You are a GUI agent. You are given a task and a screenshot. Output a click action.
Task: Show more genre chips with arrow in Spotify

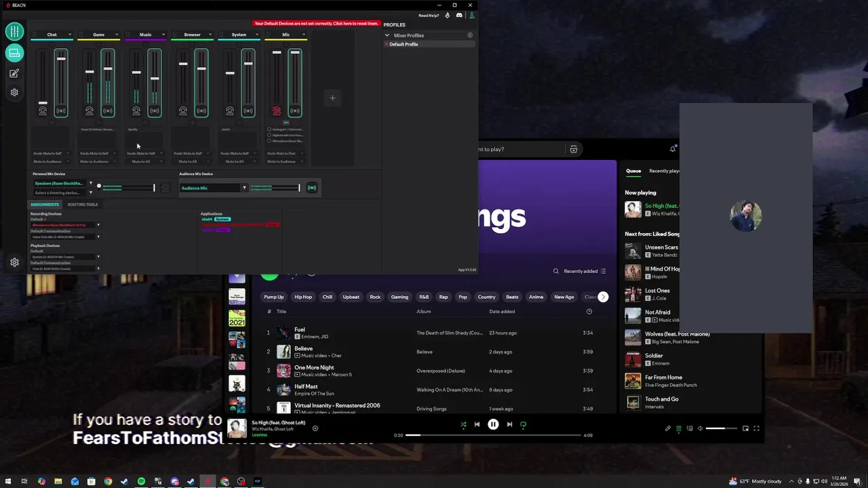pyautogui.click(x=603, y=297)
